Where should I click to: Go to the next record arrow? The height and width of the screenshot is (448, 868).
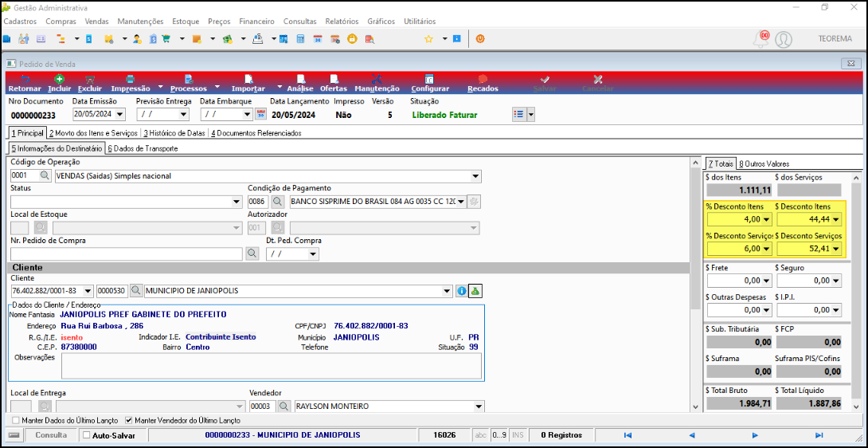click(x=755, y=435)
